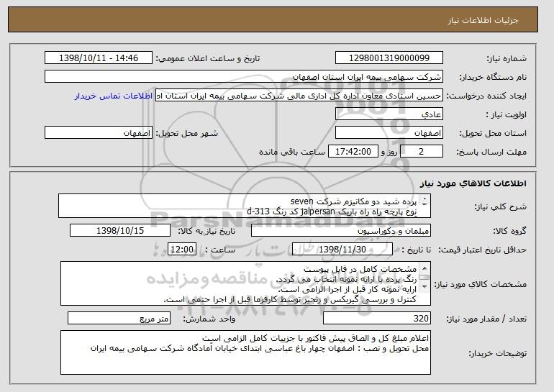The width and height of the screenshot is (554, 392).
Task: Select the time field showing 12:00
Action: pyautogui.click(x=182, y=250)
